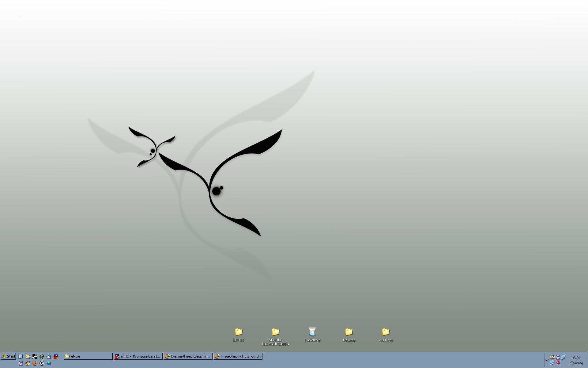Image resolution: width=588 pixels, height=368 pixels.
Task: Expand hidden system tray icons chevron
Action: click(x=547, y=360)
